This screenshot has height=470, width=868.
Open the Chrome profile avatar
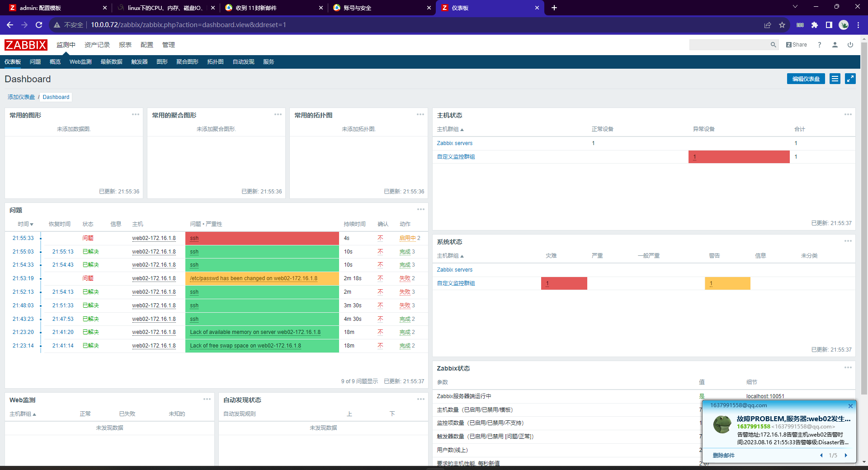pyautogui.click(x=844, y=25)
